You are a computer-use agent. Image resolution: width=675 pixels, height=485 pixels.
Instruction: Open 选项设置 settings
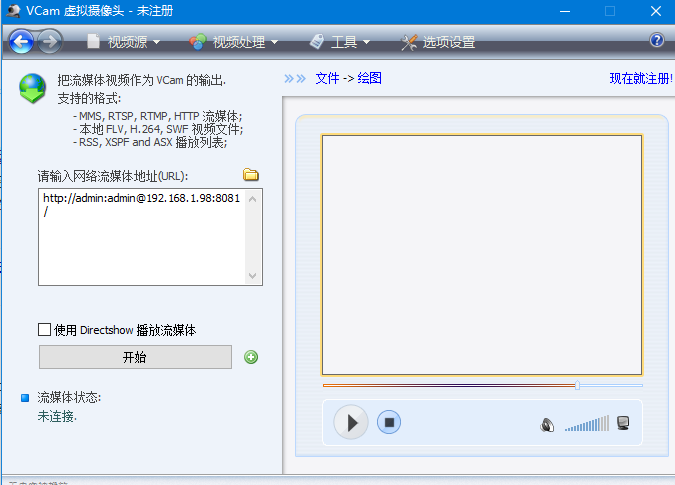438,42
